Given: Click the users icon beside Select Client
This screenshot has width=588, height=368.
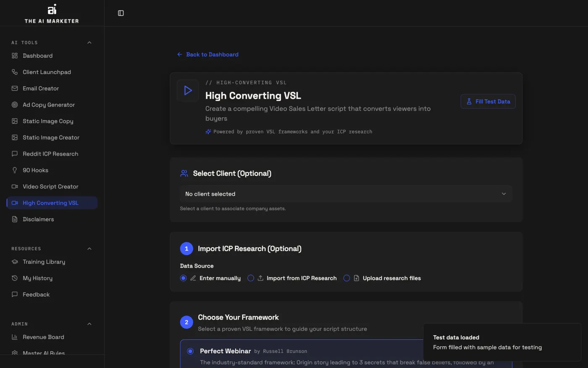Looking at the screenshot, I should (184, 173).
